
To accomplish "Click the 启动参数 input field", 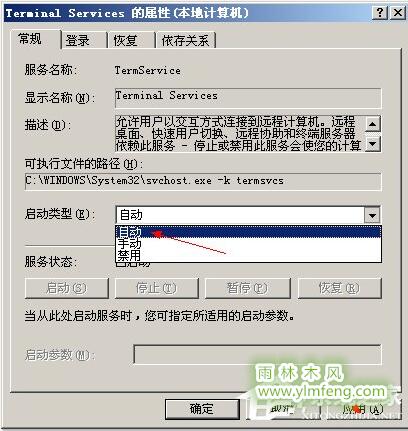I will click(257, 355).
